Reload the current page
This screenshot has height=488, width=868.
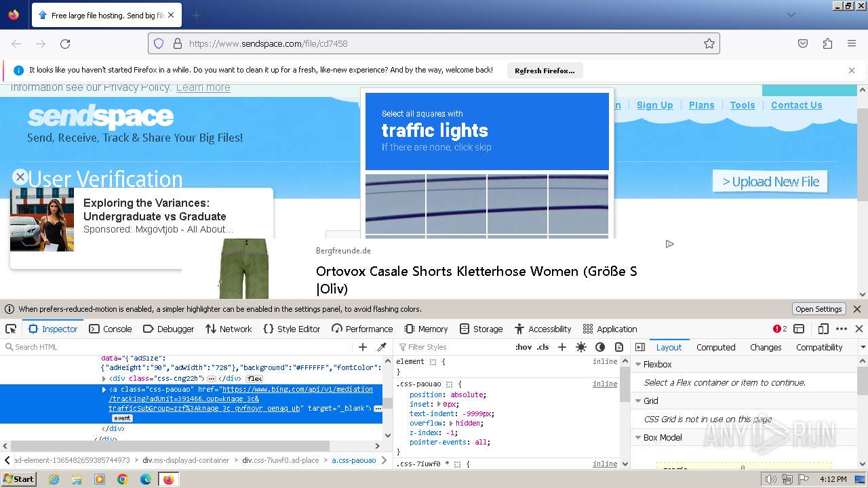pyautogui.click(x=65, y=43)
